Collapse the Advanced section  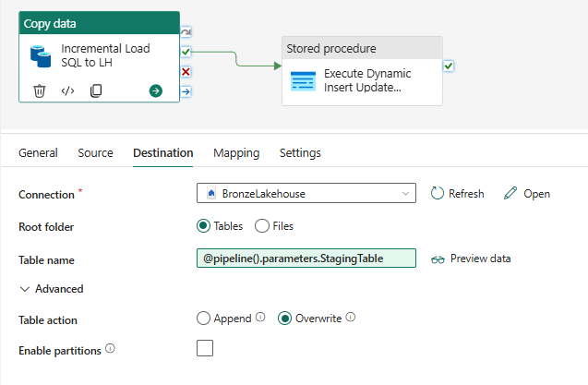click(x=52, y=289)
